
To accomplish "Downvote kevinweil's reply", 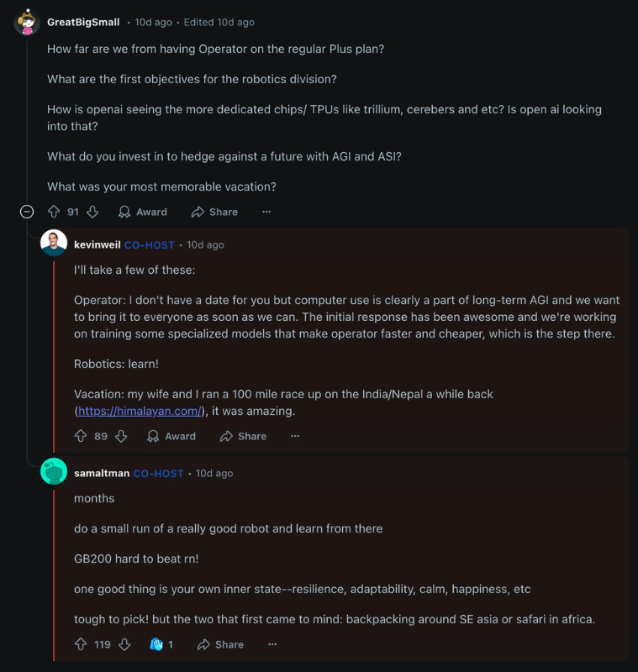I will pos(121,436).
